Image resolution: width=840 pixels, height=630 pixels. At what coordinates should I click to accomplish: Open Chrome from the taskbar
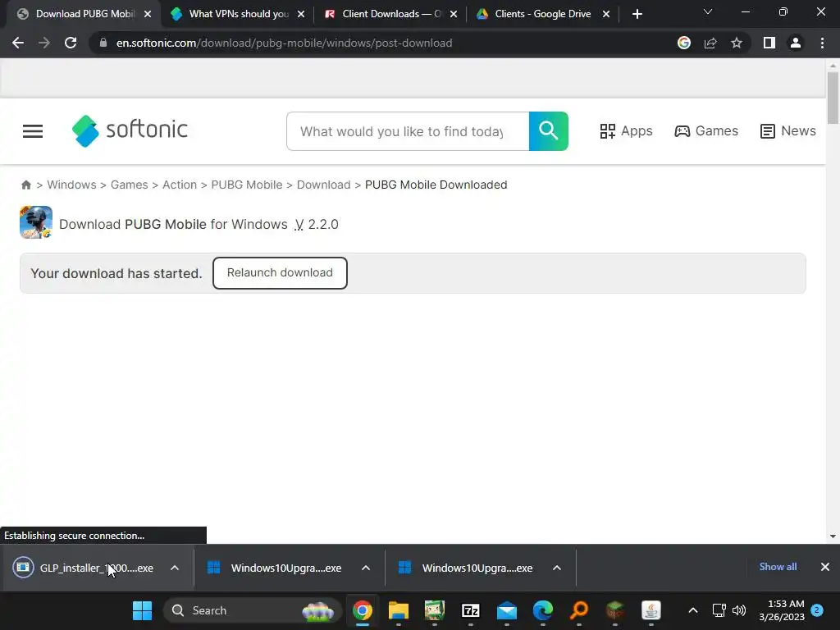click(363, 610)
